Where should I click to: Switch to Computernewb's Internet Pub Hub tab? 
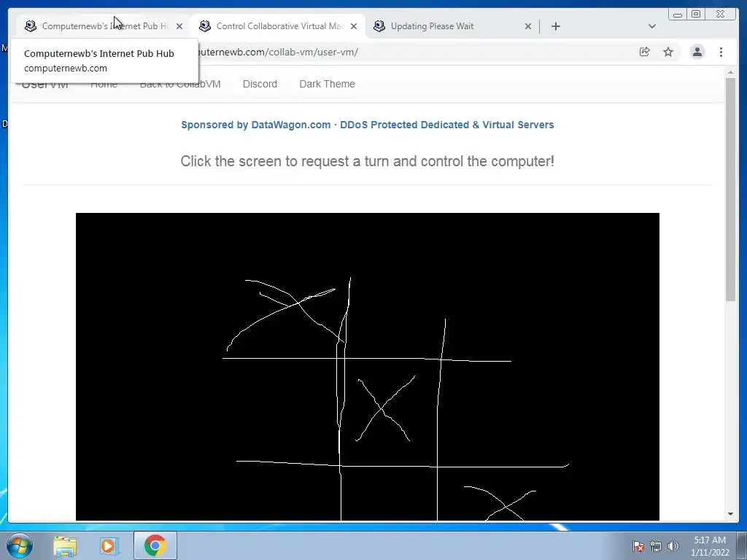click(x=104, y=26)
